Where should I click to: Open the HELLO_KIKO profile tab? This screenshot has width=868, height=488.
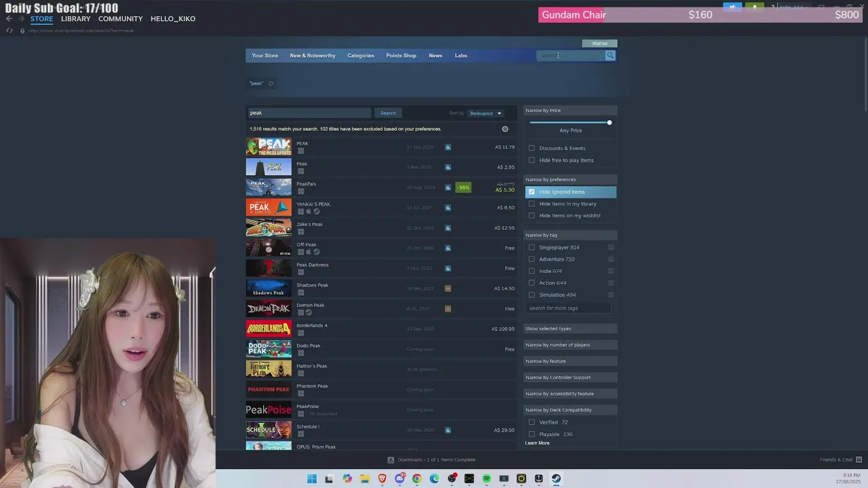pyautogui.click(x=173, y=19)
